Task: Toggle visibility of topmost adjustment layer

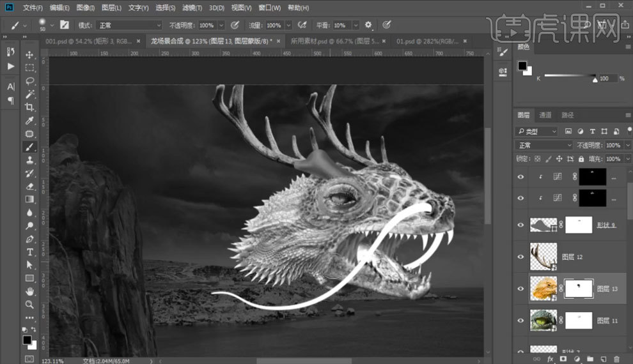Action: coord(520,176)
